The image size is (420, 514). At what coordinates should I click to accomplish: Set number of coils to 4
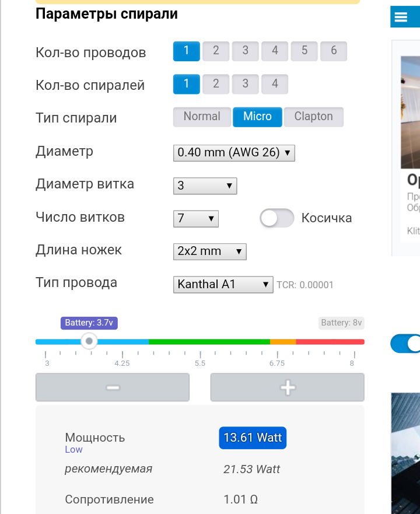click(275, 84)
